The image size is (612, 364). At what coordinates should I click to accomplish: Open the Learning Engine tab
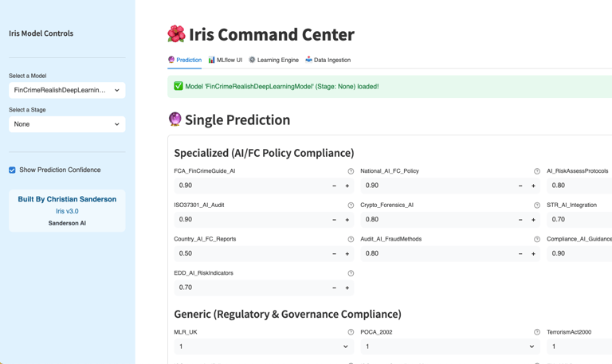(x=274, y=60)
